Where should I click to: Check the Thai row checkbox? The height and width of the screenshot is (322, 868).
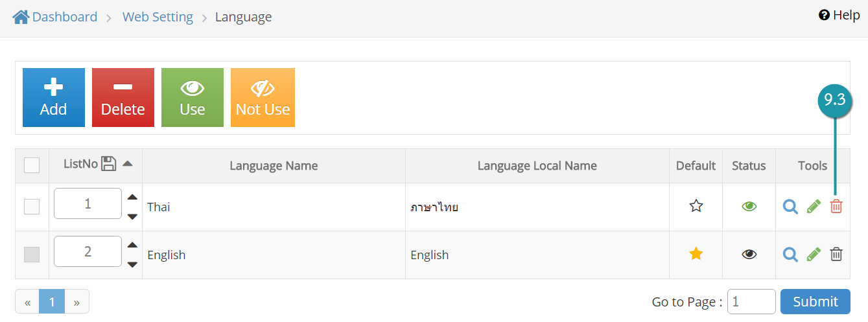click(x=32, y=207)
